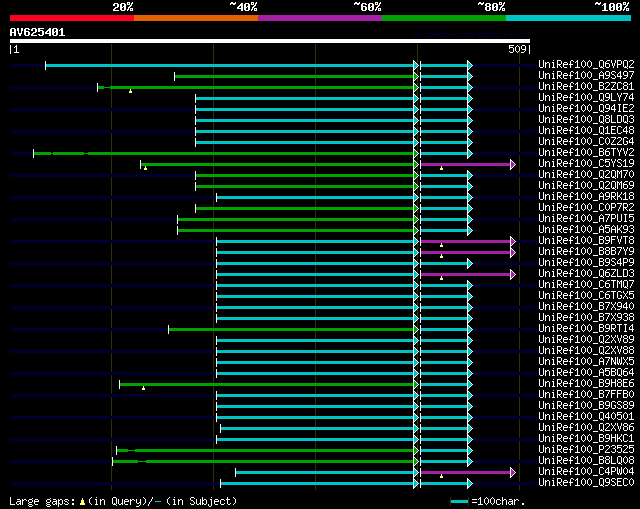Click the yellow gap marker on UniRef100_B9FVT8 row
The width and height of the screenshot is (640, 509).
[441, 245]
